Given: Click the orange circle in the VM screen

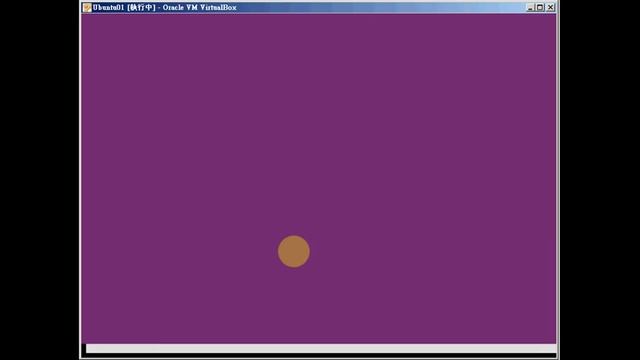Looking at the screenshot, I should pyautogui.click(x=294, y=251).
